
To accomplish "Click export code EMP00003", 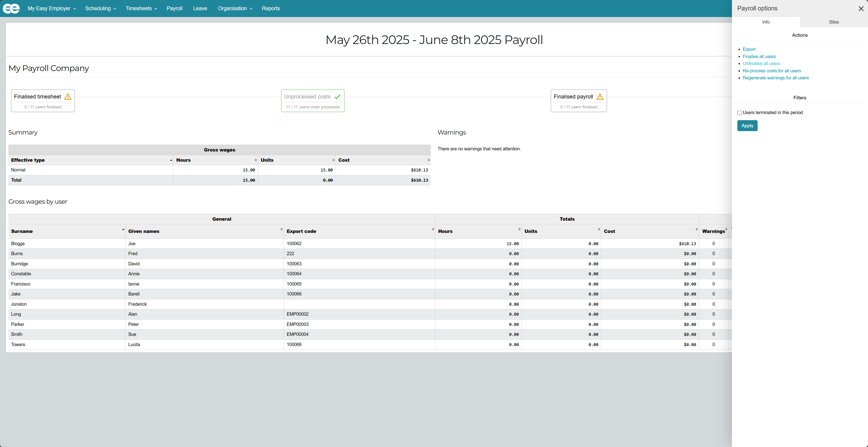I will [x=297, y=324].
